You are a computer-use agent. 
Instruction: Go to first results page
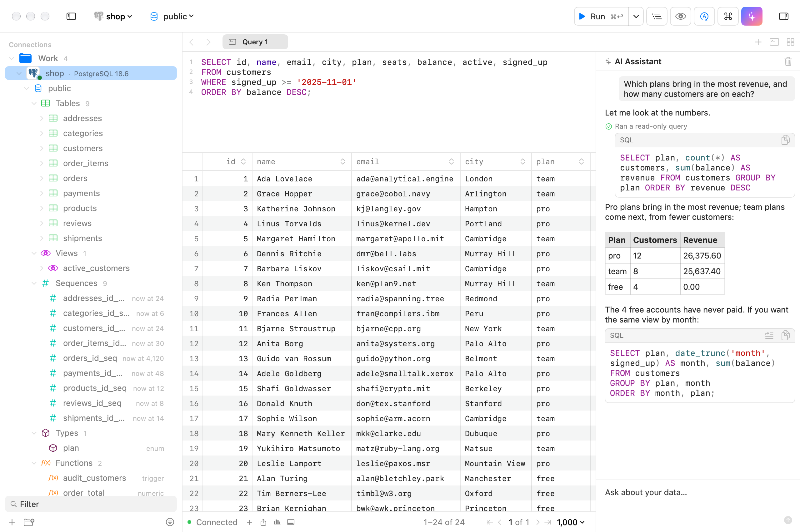tap(489, 522)
